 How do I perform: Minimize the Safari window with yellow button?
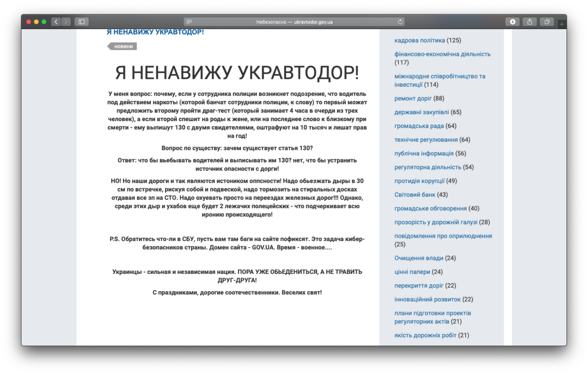(x=36, y=22)
